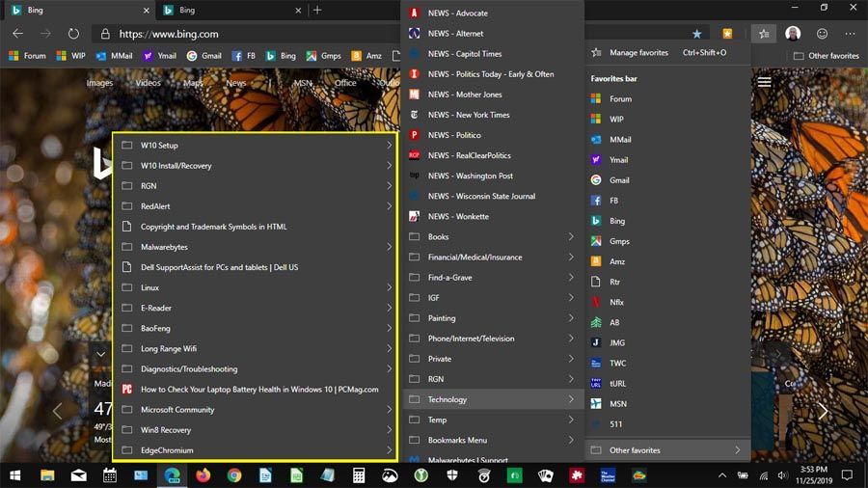Open Gmps maps favorite in list

click(x=667, y=241)
